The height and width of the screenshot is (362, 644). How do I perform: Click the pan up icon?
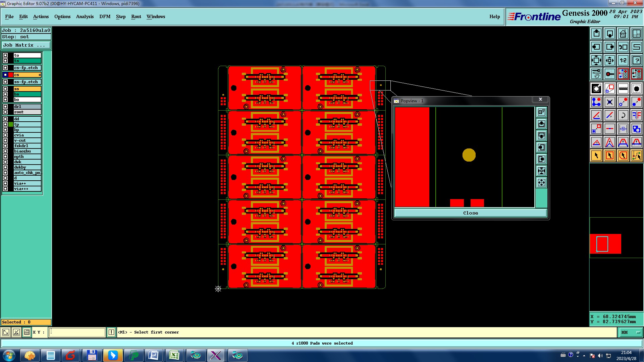coord(596,34)
